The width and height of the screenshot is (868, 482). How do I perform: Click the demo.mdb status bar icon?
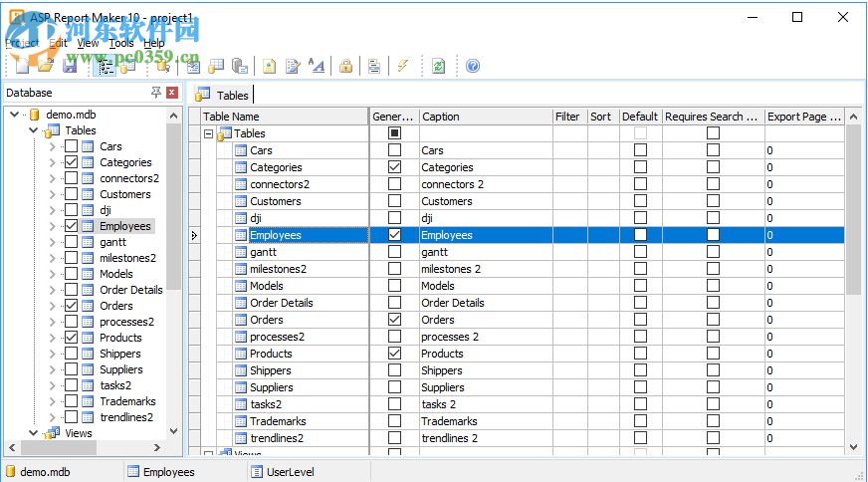[11, 472]
